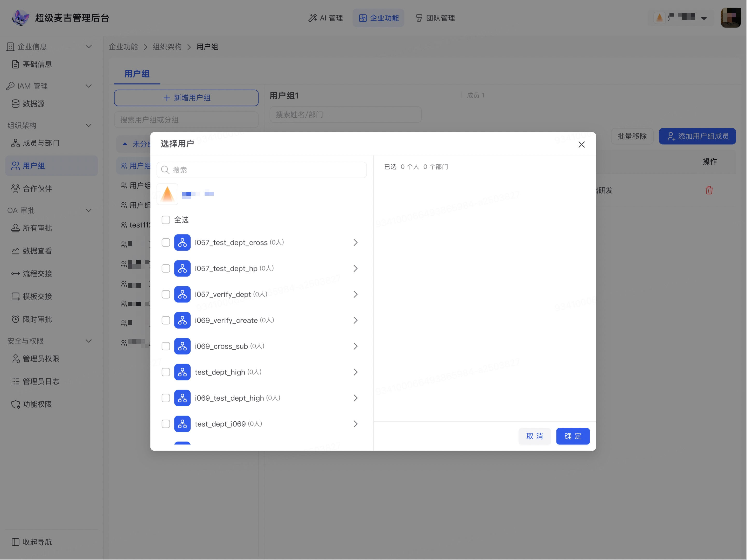Close the 选择用户 dialog
This screenshot has height=560, width=747.
pos(581,145)
